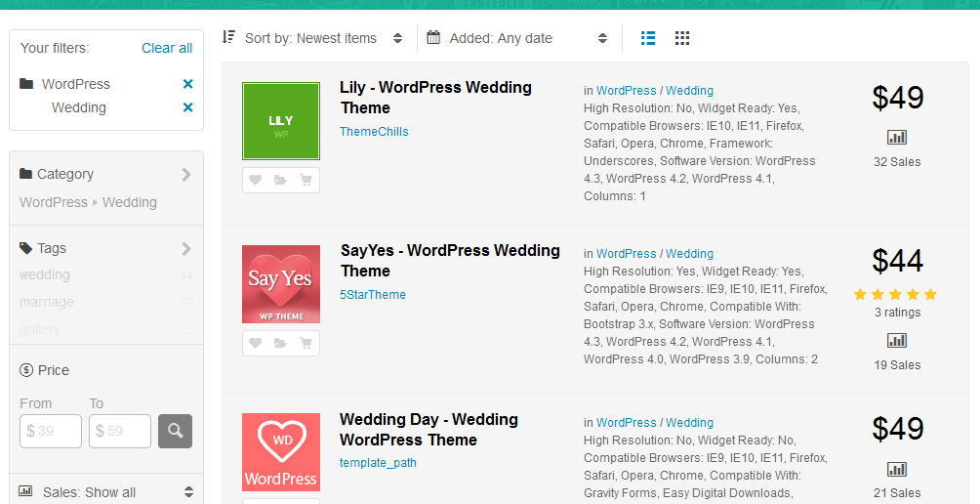Click the 3 ratings text
980x504 pixels.
coord(897,313)
